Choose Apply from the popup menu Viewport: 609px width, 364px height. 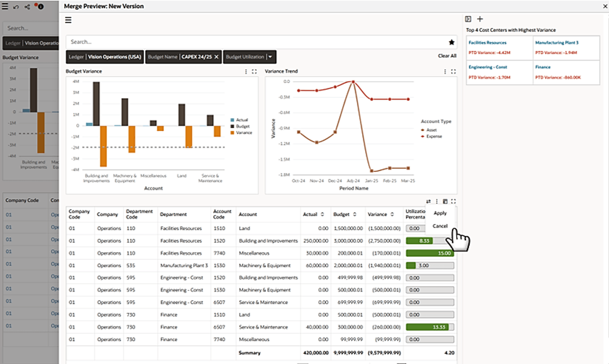tap(440, 213)
